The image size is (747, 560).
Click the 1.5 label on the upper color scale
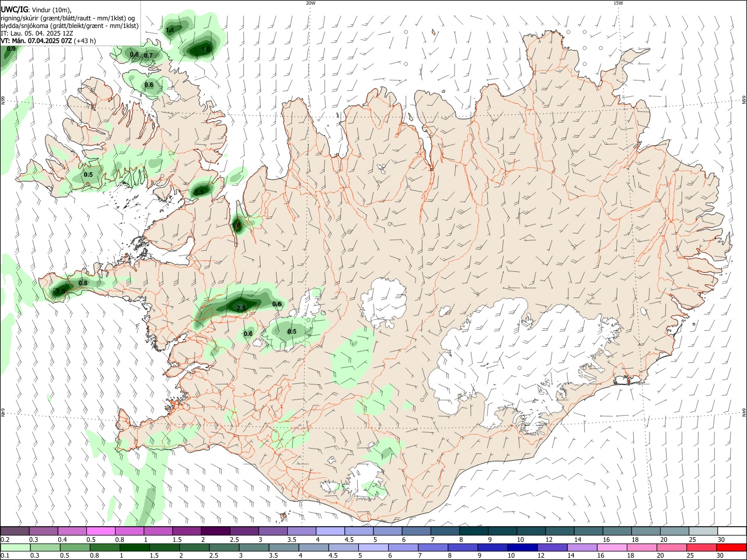(x=177, y=540)
